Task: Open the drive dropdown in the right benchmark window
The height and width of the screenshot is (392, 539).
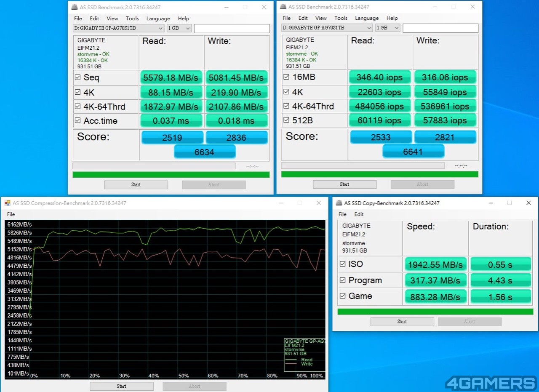Action: pos(327,28)
